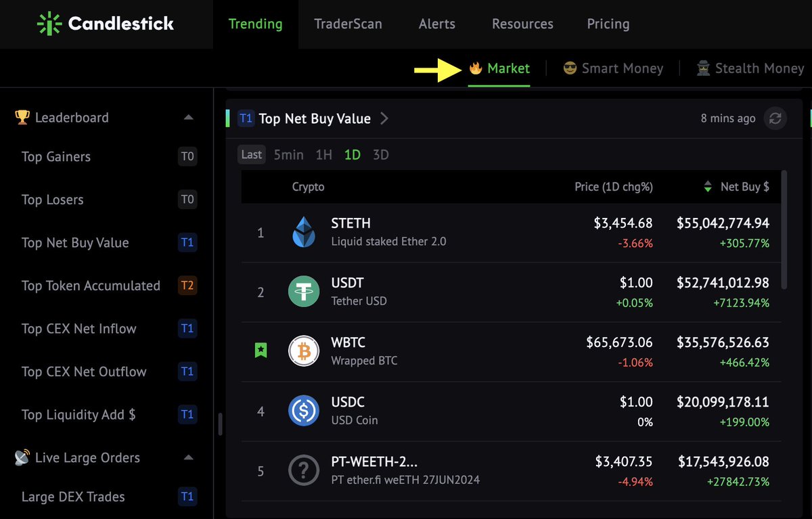Open the TraderScan tab
This screenshot has width=812, height=519.
click(348, 24)
